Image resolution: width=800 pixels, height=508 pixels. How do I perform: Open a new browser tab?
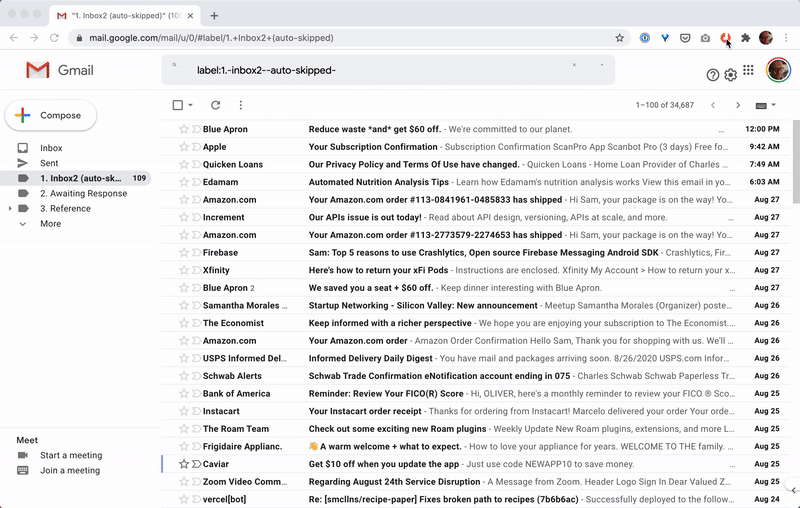214,16
